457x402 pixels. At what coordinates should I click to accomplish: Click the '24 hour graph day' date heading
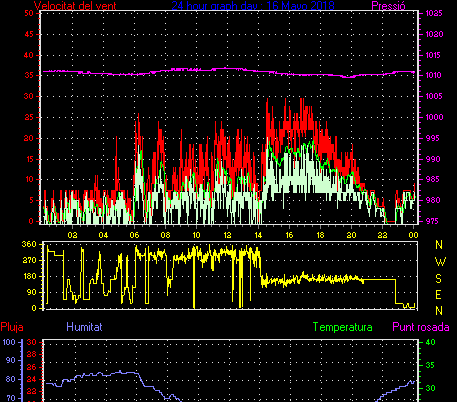click(x=253, y=5)
